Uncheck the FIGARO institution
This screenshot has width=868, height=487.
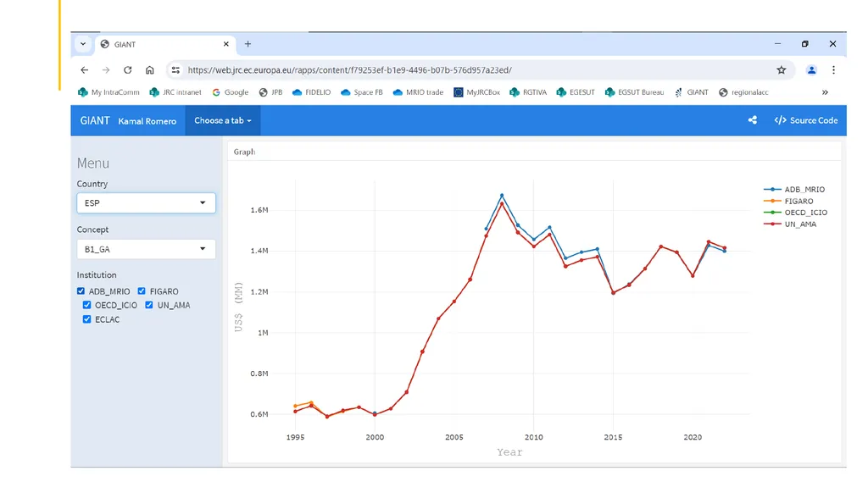click(x=142, y=291)
